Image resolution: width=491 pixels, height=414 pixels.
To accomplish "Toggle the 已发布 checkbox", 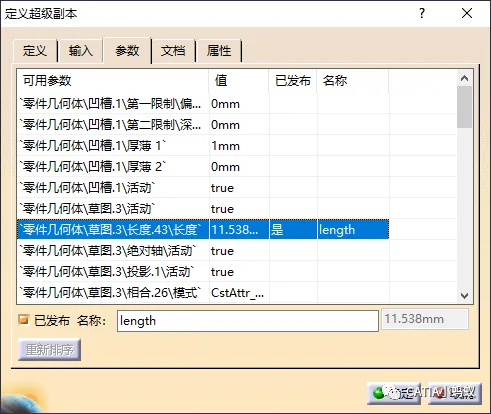I will (x=23, y=320).
